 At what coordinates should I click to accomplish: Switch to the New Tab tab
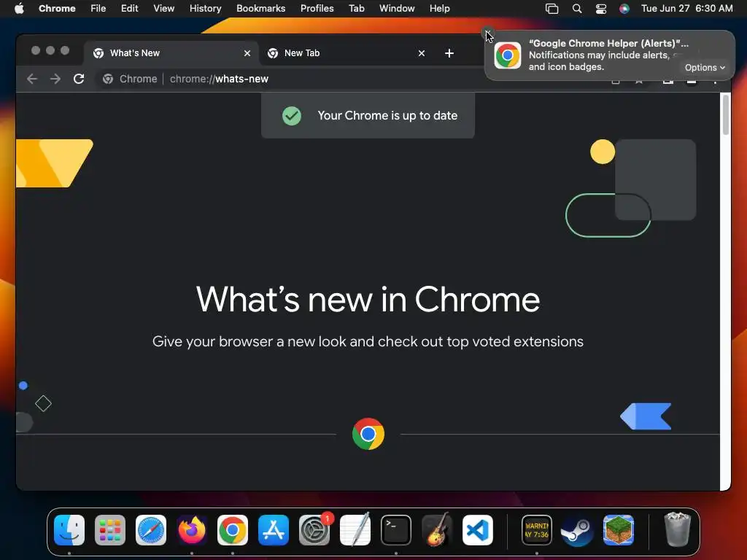click(x=346, y=53)
